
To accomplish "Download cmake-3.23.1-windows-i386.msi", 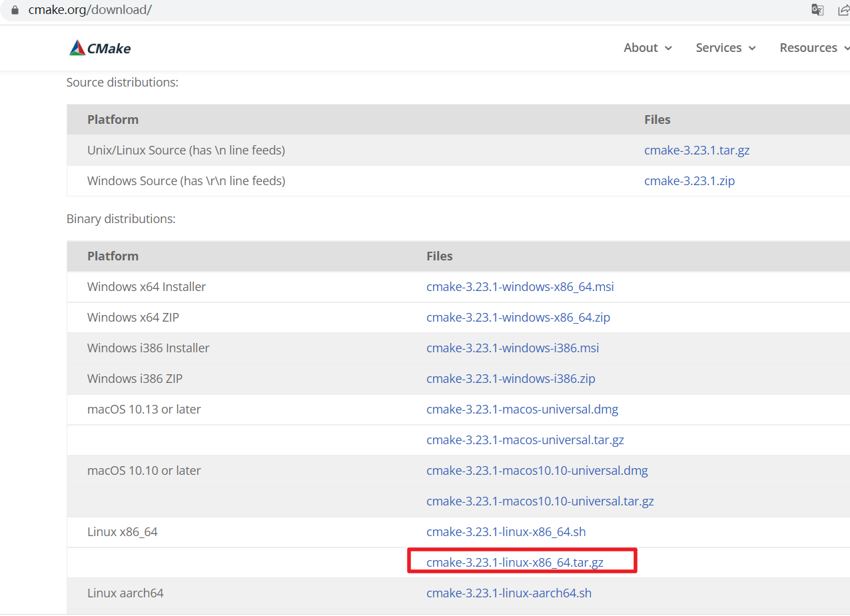I will (x=513, y=348).
